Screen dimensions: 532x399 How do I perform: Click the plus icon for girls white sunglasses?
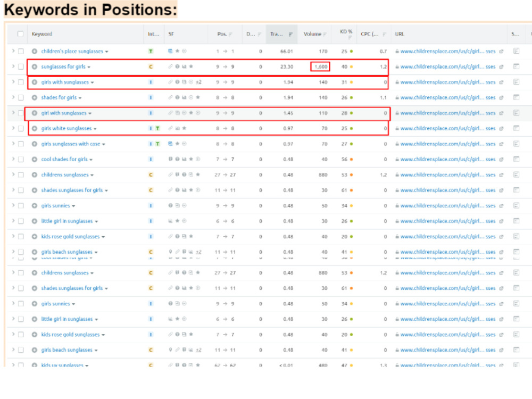(x=34, y=129)
